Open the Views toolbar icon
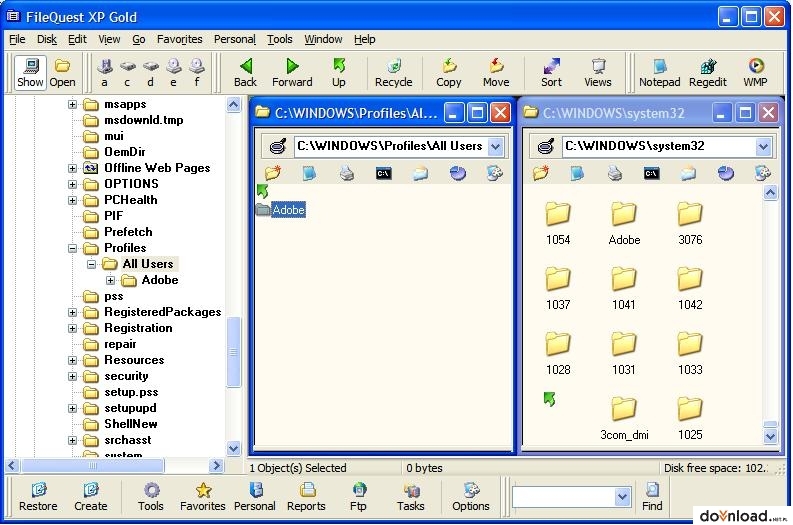 [x=598, y=73]
